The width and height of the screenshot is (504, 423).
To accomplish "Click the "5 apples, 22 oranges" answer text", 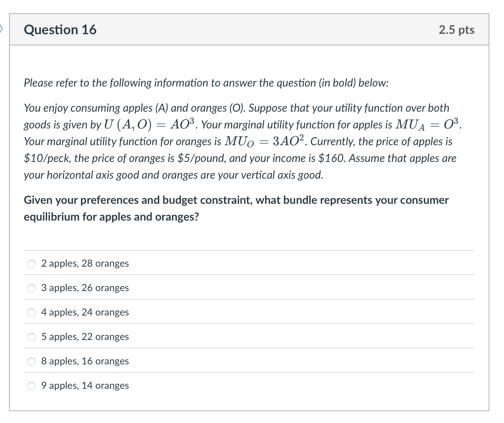I will click(x=85, y=337).
